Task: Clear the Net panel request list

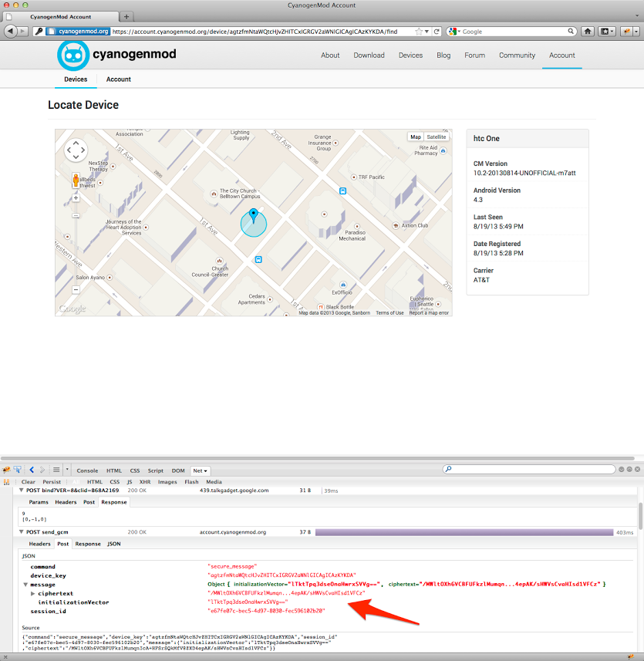Action: pos(29,482)
